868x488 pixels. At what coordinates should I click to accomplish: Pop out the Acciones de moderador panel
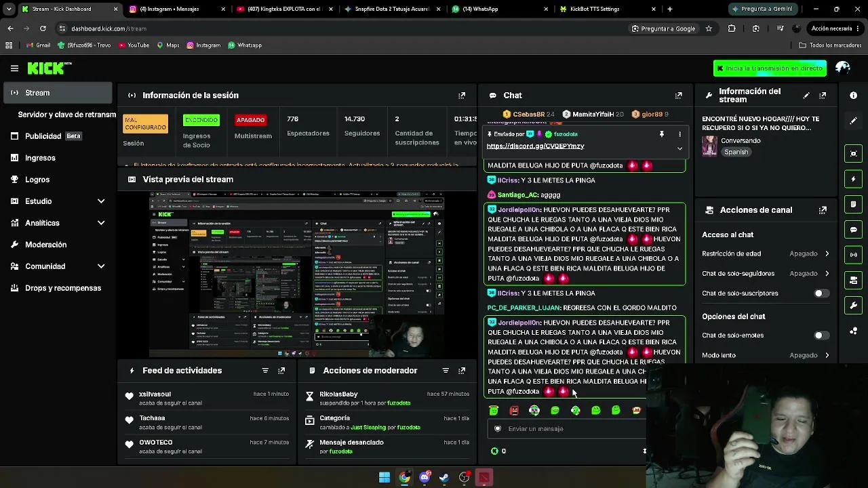pos(462,371)
